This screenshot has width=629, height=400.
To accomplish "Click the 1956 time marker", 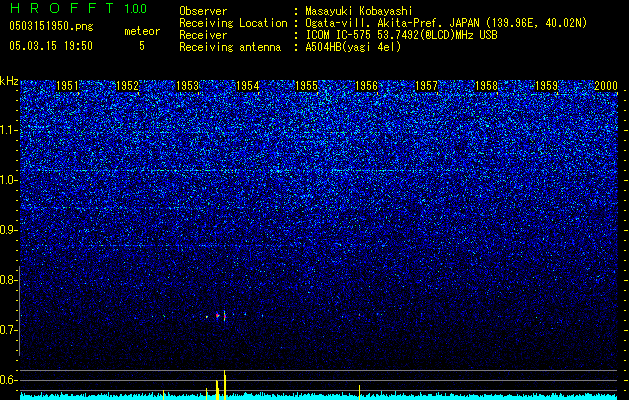I will pos(366,86).
